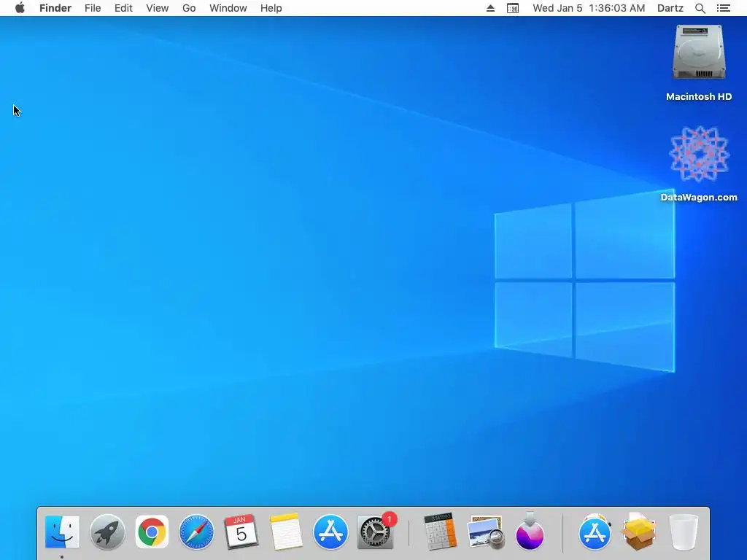
Task: Open the macOS Monterey installer icon
Action: click(x=530, y=532)
